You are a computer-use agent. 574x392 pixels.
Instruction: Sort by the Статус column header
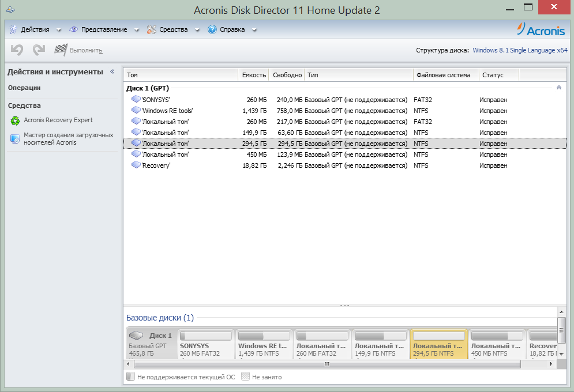tap(499, 74)
